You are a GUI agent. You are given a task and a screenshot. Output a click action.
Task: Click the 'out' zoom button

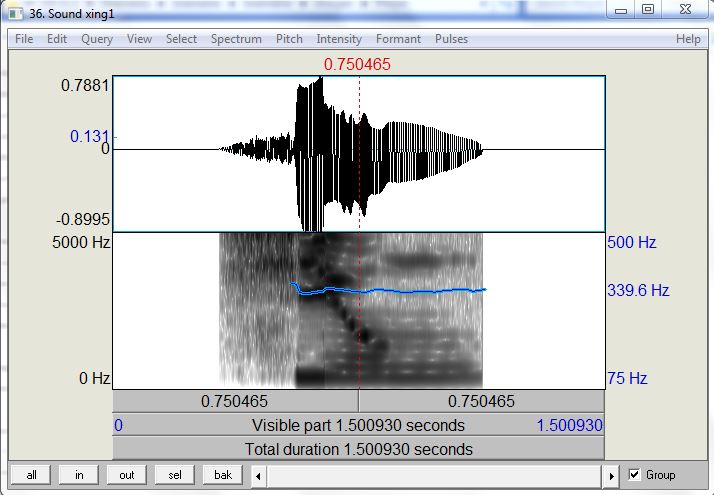127,475
